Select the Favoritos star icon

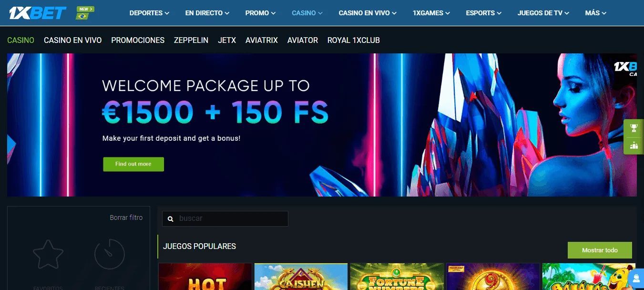click(48, 254)
